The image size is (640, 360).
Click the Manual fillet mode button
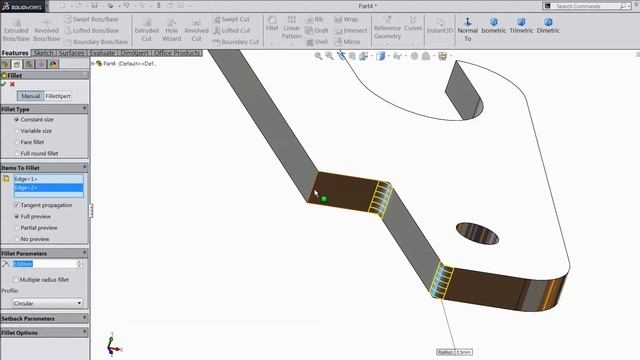click(31, 96)
